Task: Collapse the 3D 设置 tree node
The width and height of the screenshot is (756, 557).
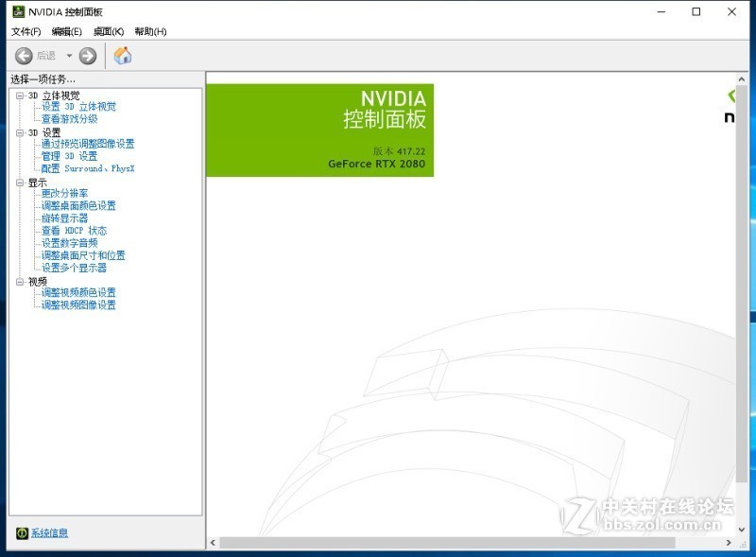Action: click(x=20, y=132)
